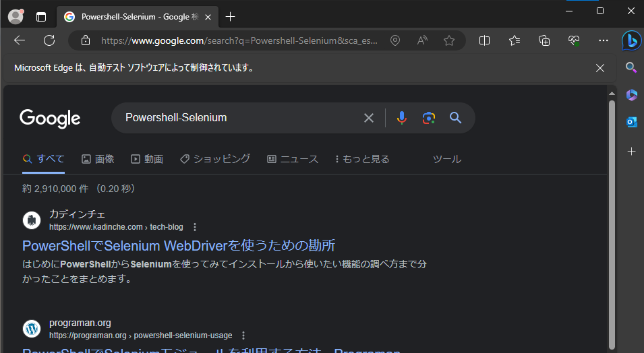Open the tab actions menu icon

(x=41, y=17)
